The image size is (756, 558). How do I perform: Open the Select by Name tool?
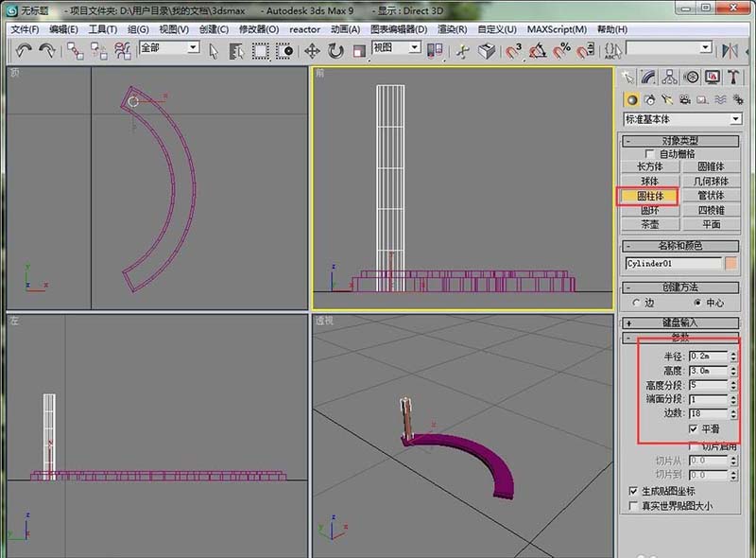236,51
